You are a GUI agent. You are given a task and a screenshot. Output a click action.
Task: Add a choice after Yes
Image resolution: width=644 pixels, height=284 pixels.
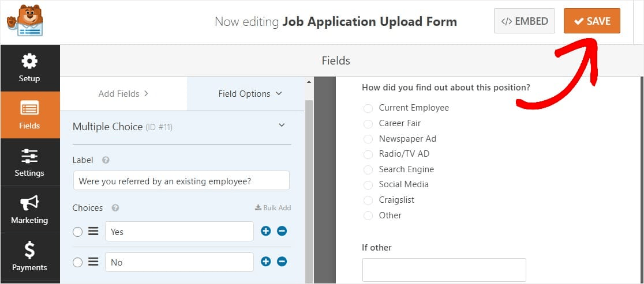(x=265, y=231)
